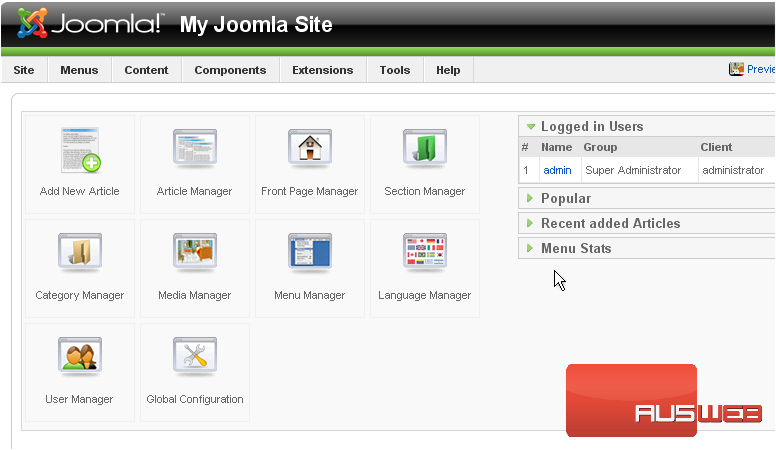
Task: Open the Extensions menu
Action: click(x=322, y=70)
